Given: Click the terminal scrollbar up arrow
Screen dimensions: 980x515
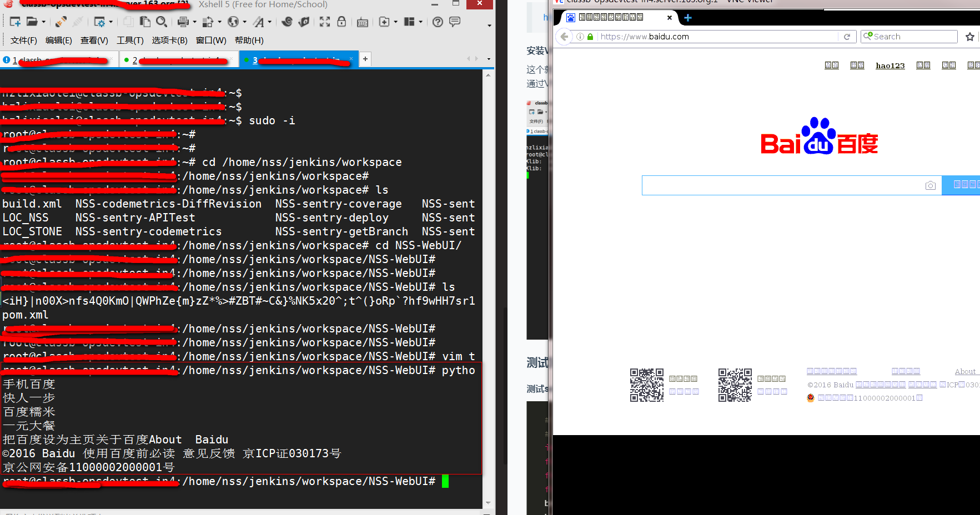Looking at the screenshot, I should click(488, 75).
